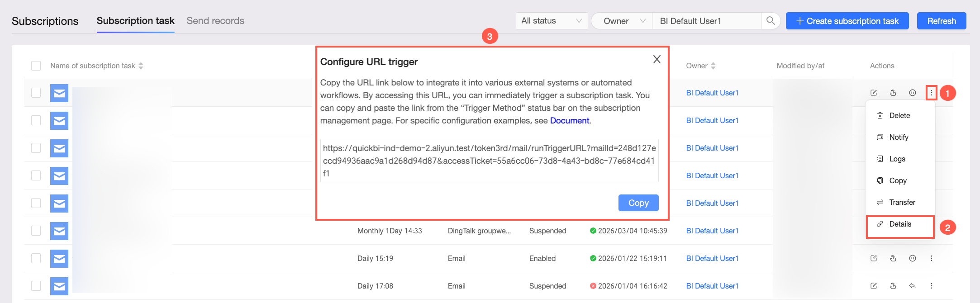Click the Enabled status cell

tap(542, 258)
